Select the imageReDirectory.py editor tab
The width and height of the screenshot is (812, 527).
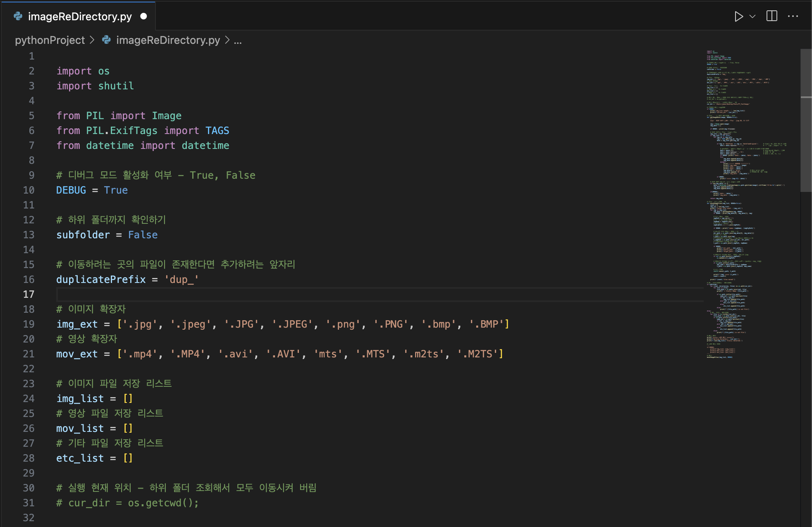pyautogui.click(x=79, y=17)
